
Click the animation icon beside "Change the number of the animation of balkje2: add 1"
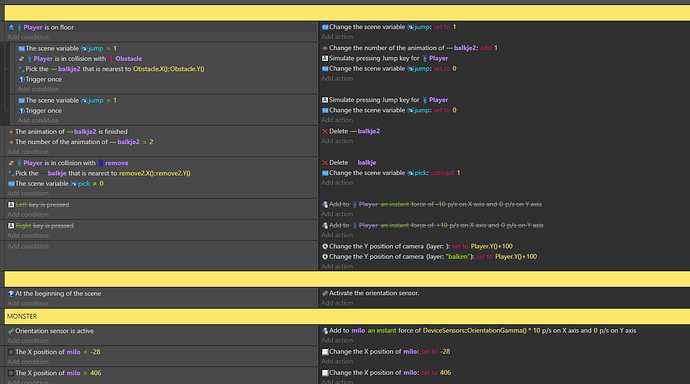coord(325,48)
